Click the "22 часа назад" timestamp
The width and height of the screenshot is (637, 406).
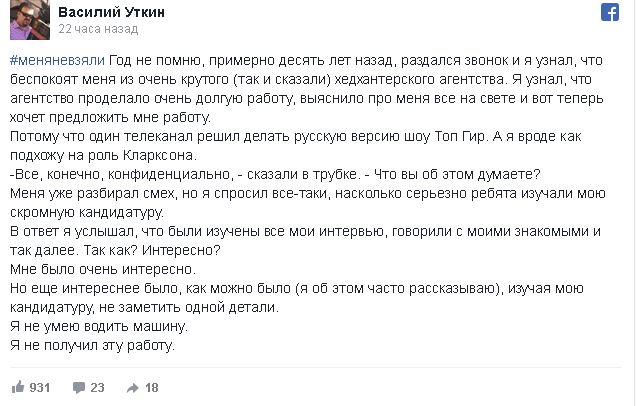tap(96, 30)
